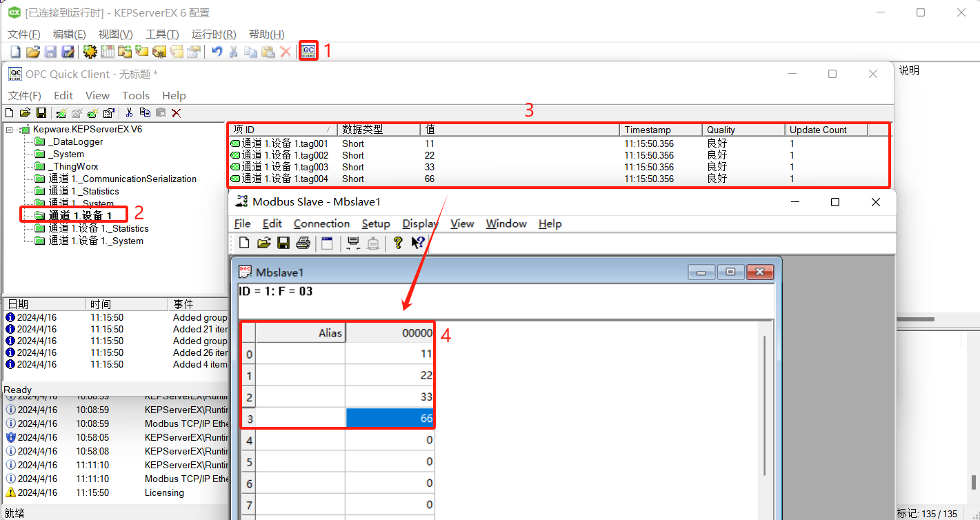Click Properties icon in Quick Client toolbar
The height and width of the screenshot is (520, 980).
pos(109,112)
